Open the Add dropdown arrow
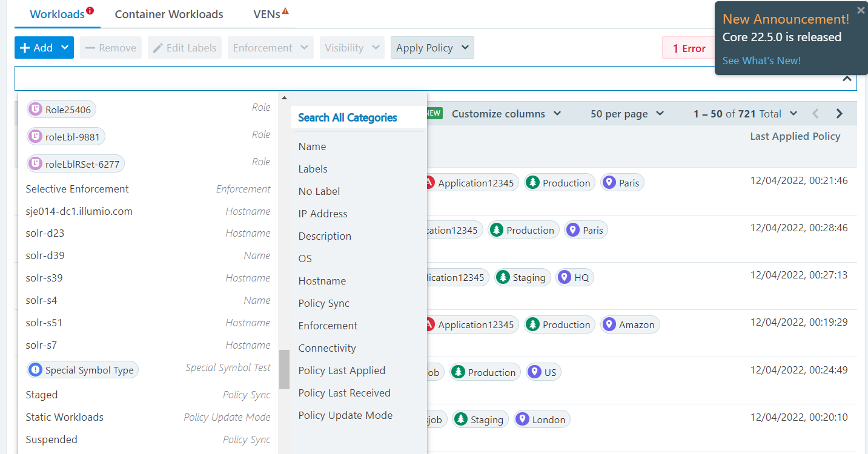The height and width of the screenshot is (454, 868). [65, 48]
